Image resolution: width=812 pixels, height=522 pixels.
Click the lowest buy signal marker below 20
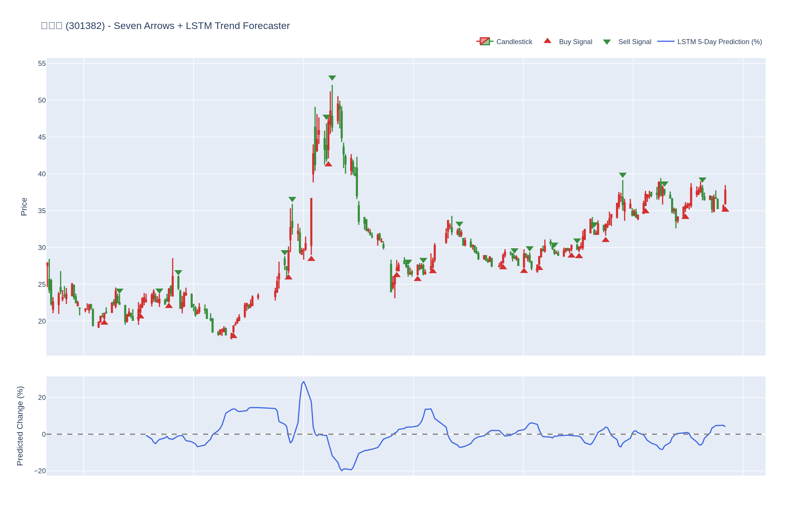tap(233, 336)
